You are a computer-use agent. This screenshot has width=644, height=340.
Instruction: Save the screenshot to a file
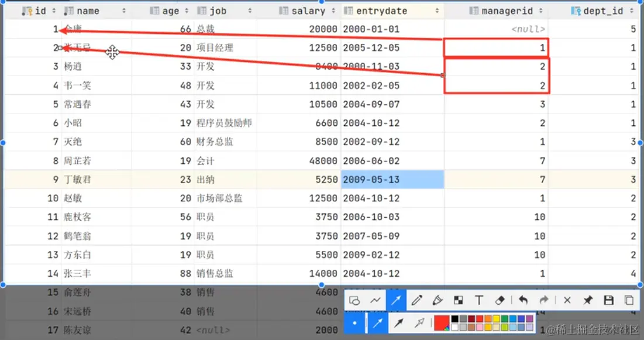tap(609, 301)
